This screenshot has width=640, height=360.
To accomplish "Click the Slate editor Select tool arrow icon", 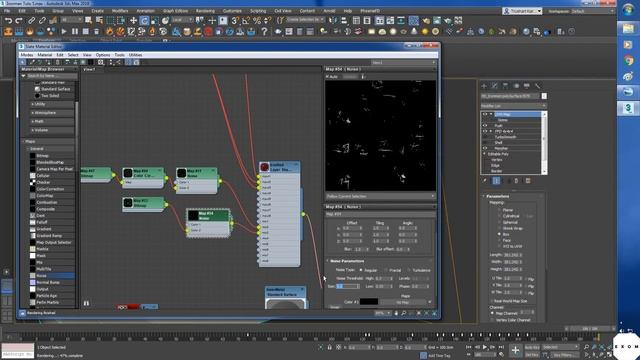I will point(23,62).
